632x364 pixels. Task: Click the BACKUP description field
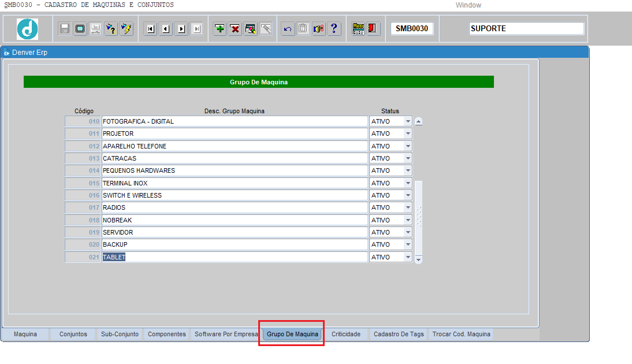pos(235,244)
